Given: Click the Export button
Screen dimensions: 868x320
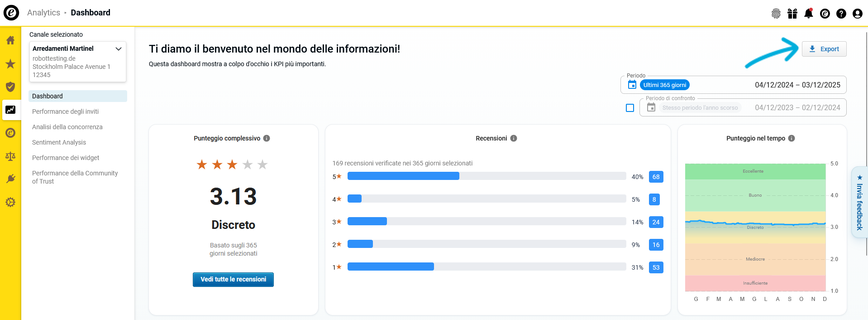Looking at the screenshot, I should (824, 49).
